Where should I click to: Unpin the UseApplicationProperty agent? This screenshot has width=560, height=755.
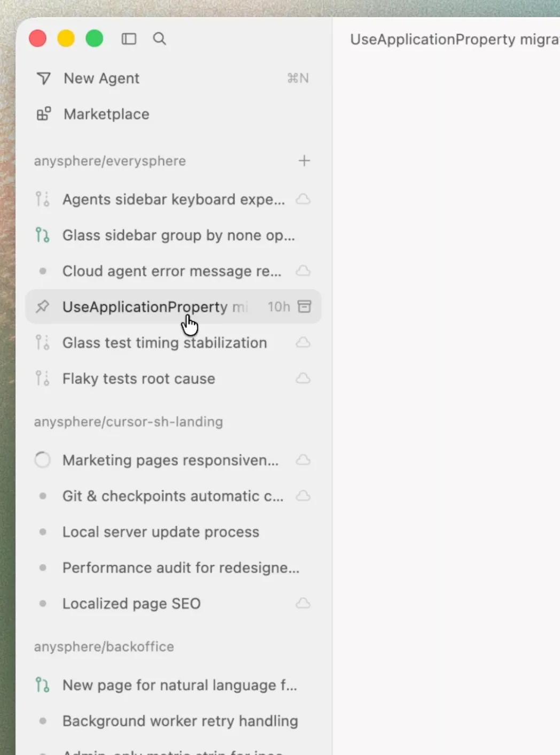click(x=42, y=306)
